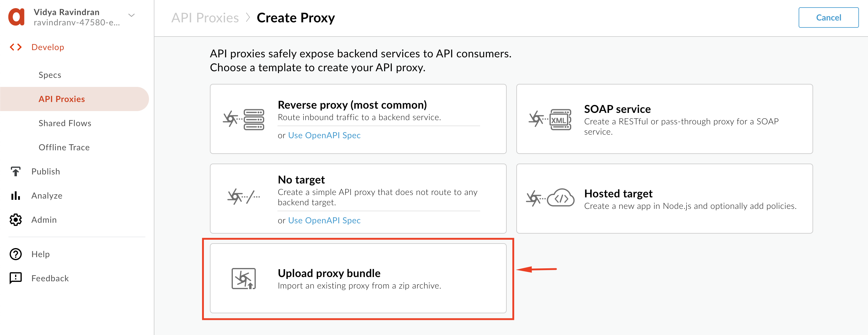Expand the Vidya Ravindran account dropdown
Screen dimensions: 868x335
point(132,15)
